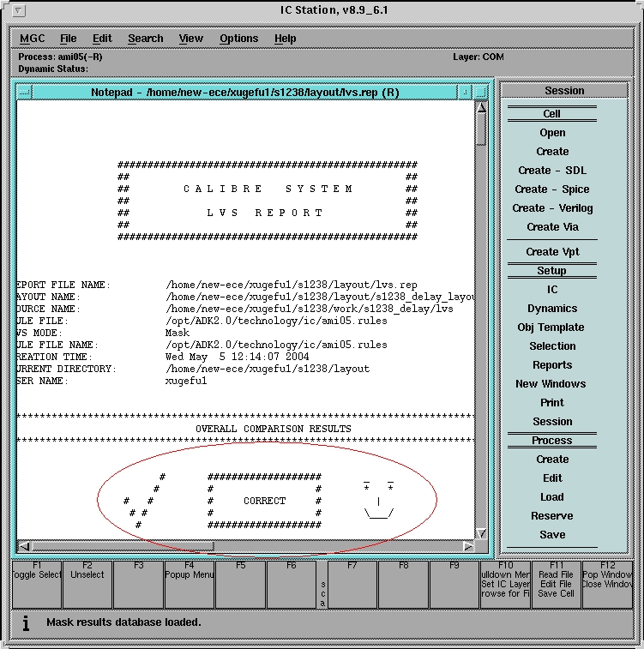Click the horizontal scroll left arrow

(24, 546)
